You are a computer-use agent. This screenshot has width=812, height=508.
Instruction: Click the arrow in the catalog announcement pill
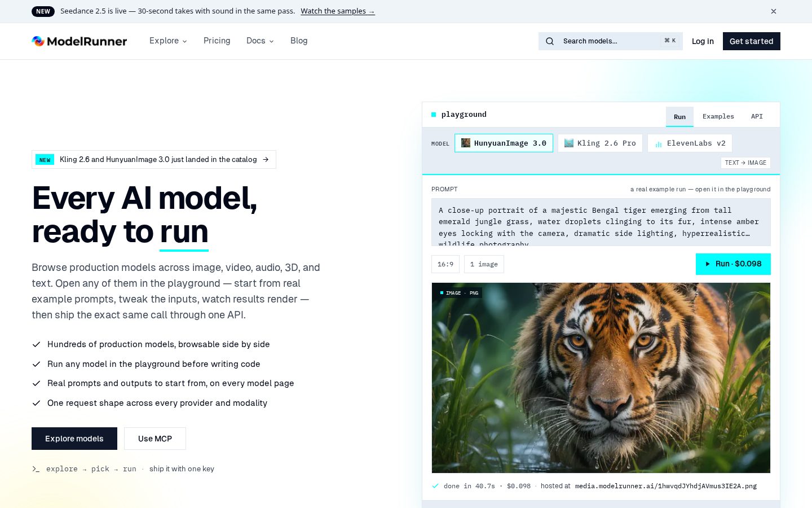[x=266, y=159]
